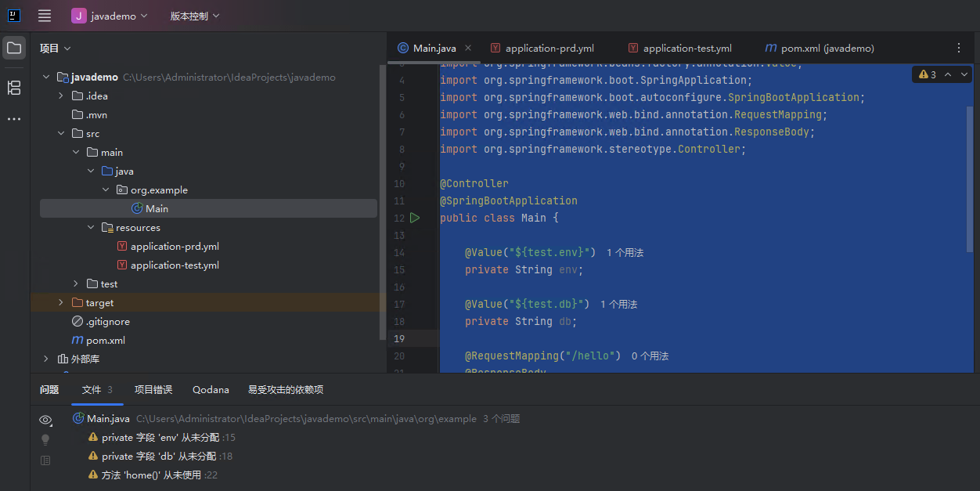Collapse the java source folder
The image size is (980, 491).
[91, 171]
